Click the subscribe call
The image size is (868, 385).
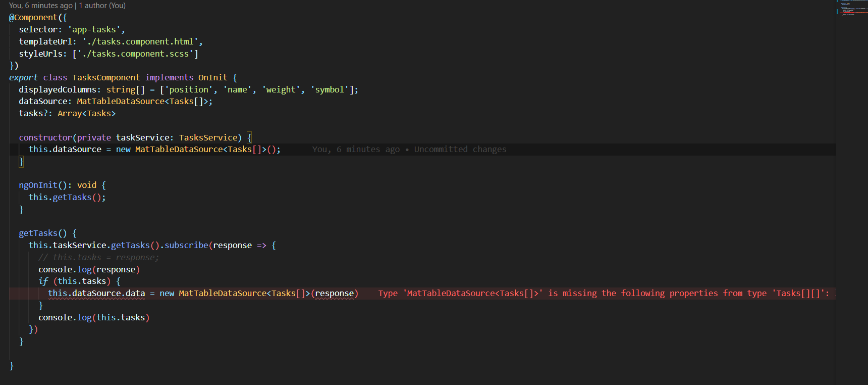click(x=186, y=245)
